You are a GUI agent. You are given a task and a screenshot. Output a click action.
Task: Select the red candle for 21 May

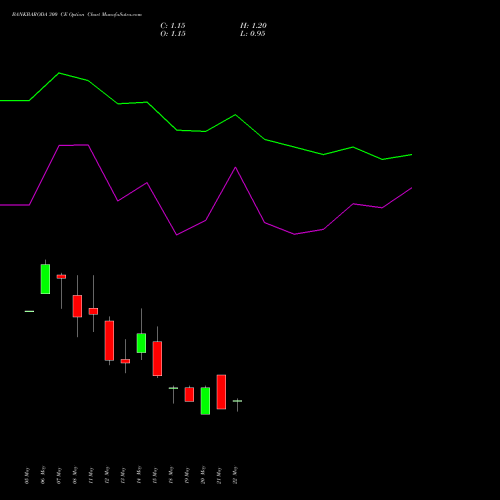tap(221, 392)
